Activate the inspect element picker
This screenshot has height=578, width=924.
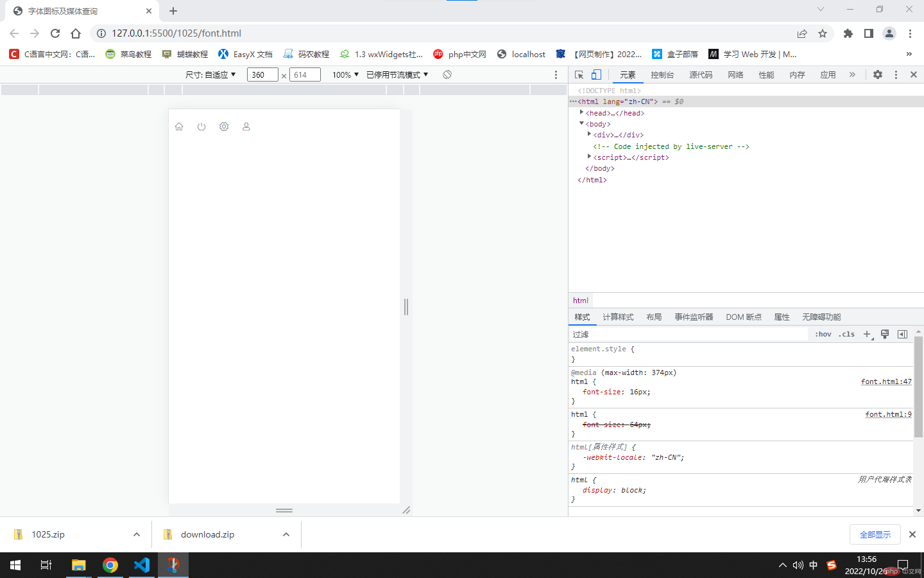click(x=579, y=74)
